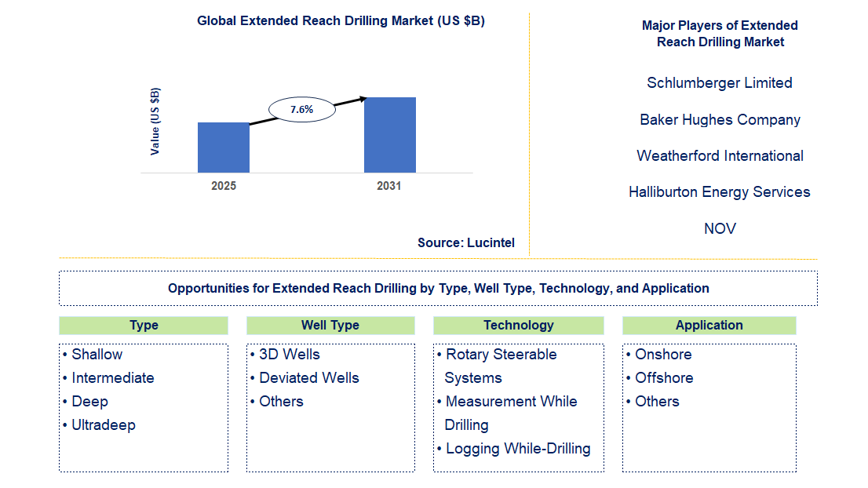The height and width of the screenshot is (488, 868).
Task: Click the 'Opportunities for Extended Reach Drilling' banner text
Action: pyautogui.click(x=439, y=288)
